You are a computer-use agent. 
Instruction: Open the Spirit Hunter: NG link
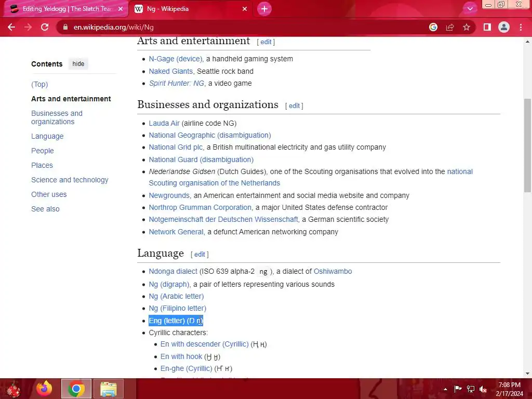[177, 83]
